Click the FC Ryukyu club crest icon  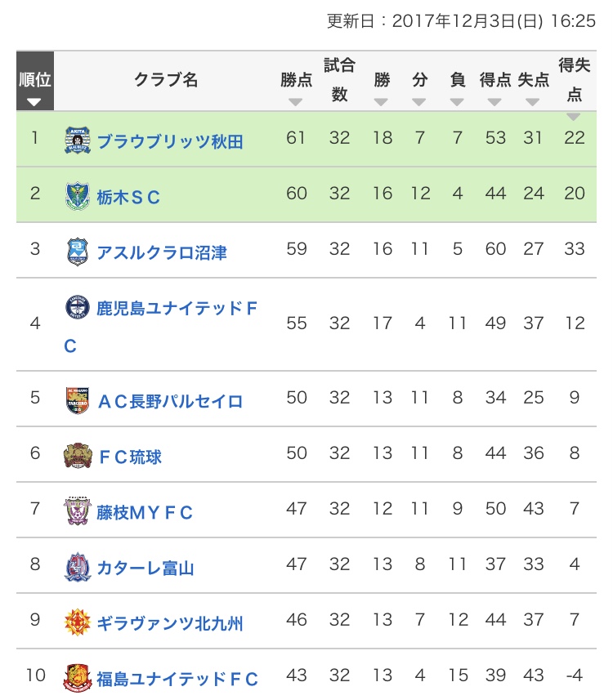coord(76,456)
